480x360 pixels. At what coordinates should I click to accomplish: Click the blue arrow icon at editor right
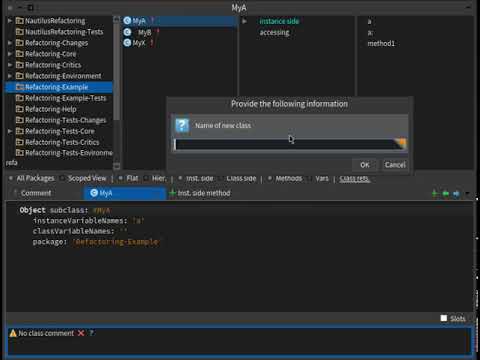point(456,193)
